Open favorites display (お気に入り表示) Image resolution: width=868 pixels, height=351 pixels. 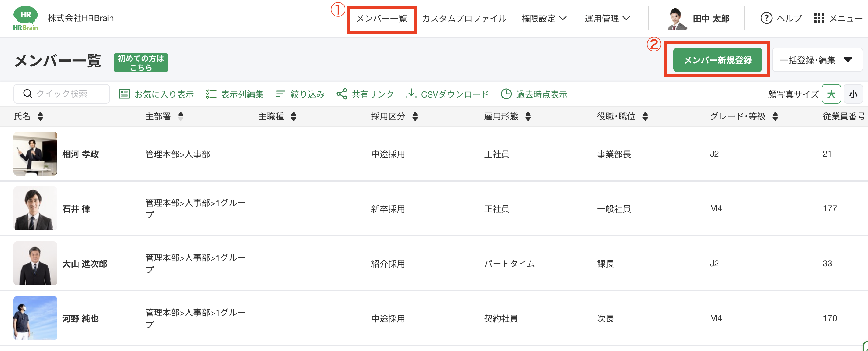coord(157,94)
